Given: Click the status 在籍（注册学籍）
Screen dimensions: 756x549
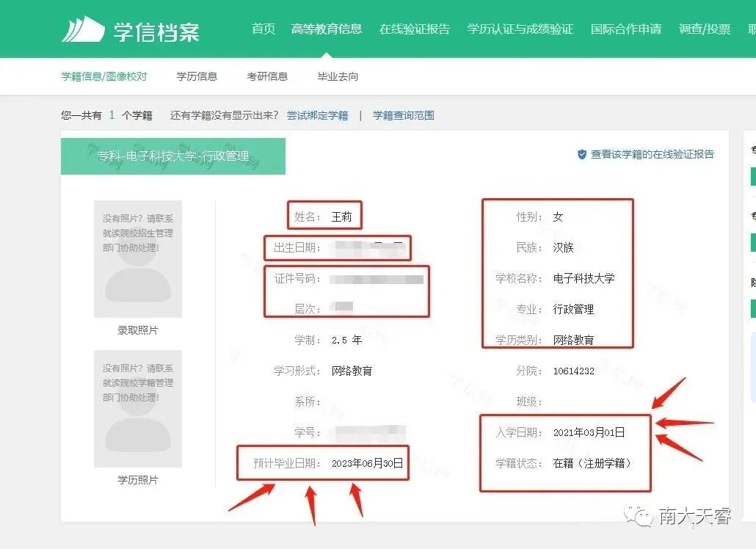Looking at the screenshot, I should 592,464.
